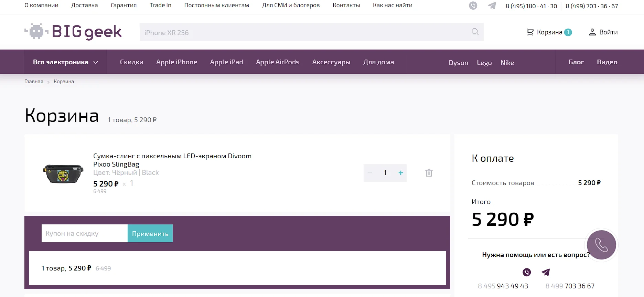The width and height of the screenshot is (644, 297).
Task: Open the Apple AirPods category
Action: point(278,62)
